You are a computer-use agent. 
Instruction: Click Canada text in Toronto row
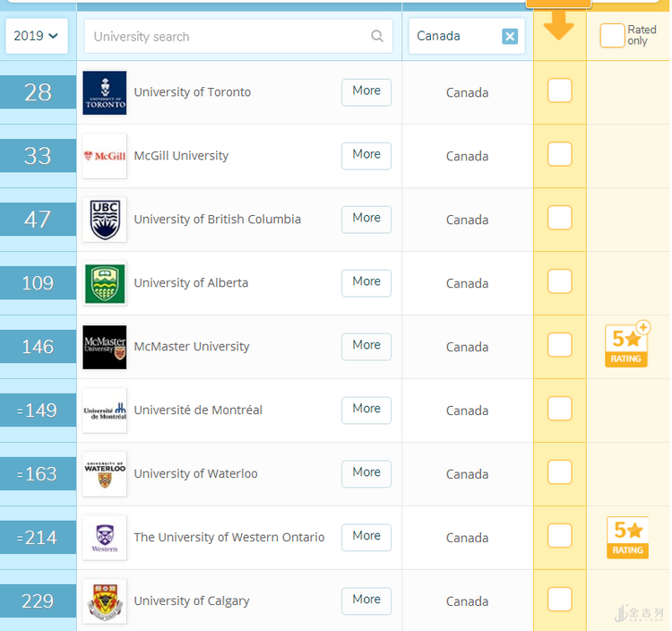coord(467,92)
